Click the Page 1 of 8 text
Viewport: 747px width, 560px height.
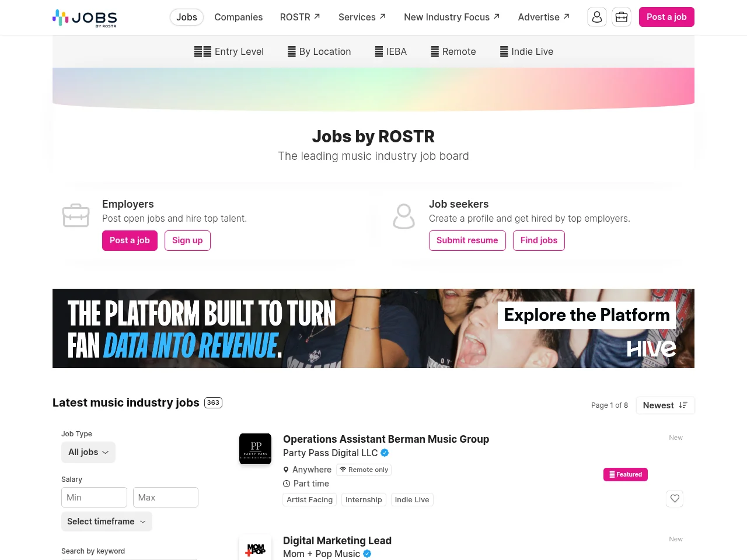(x=609, y=405)
